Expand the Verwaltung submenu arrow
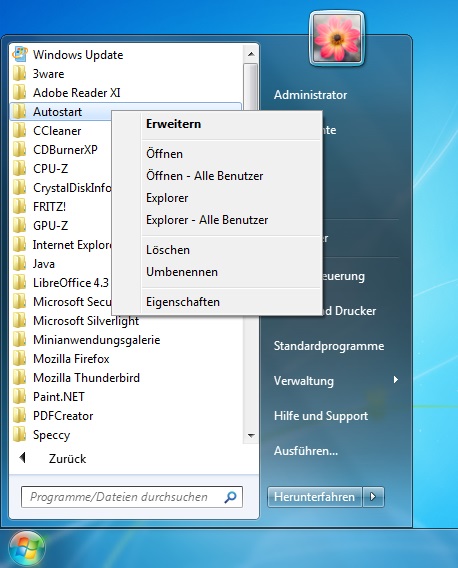The height and width of the screenshot is (568, 458). point(396,380)
